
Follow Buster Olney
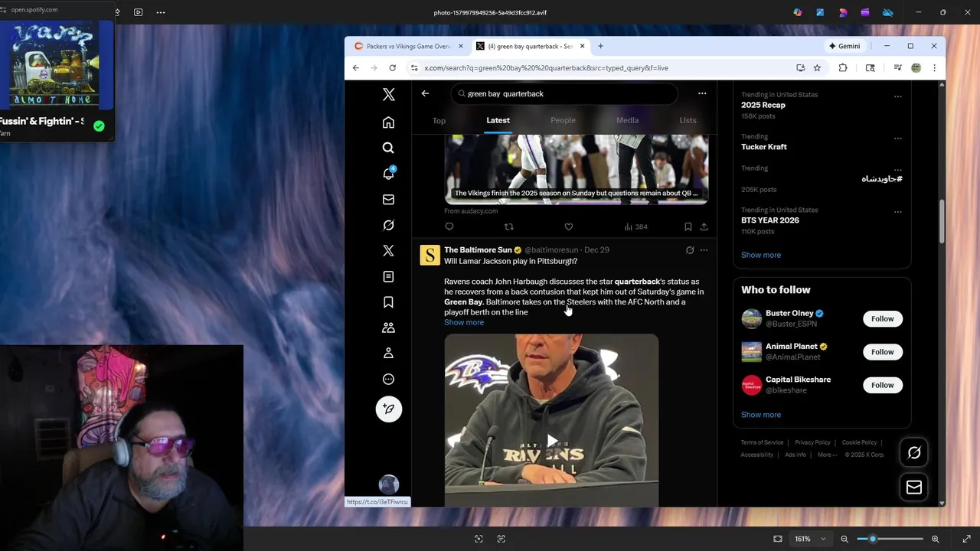(882, 318)
